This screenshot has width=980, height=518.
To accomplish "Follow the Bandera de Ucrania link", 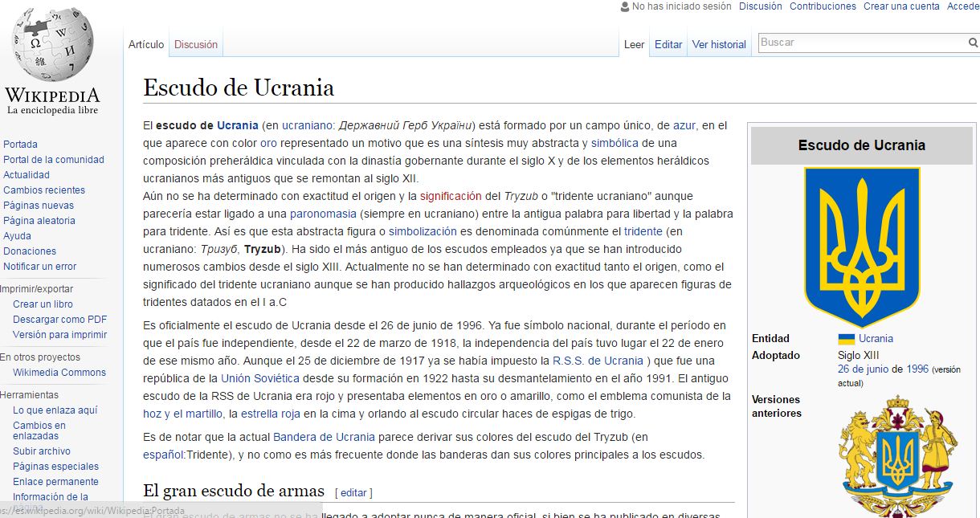I will (324, 437).
